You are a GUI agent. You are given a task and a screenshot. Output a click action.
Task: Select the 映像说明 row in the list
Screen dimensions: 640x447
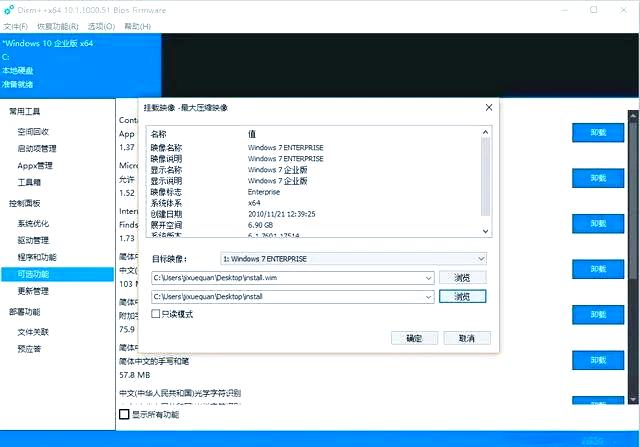[314, 159]
